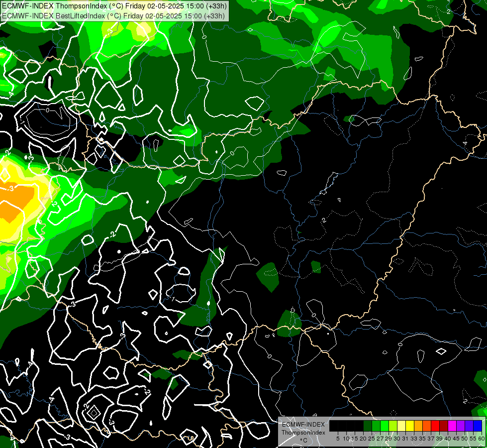This screenshot has height=448, width=487.
Task: Select the pale yellow 30–31 legend swatch
Action: (401, 426)
